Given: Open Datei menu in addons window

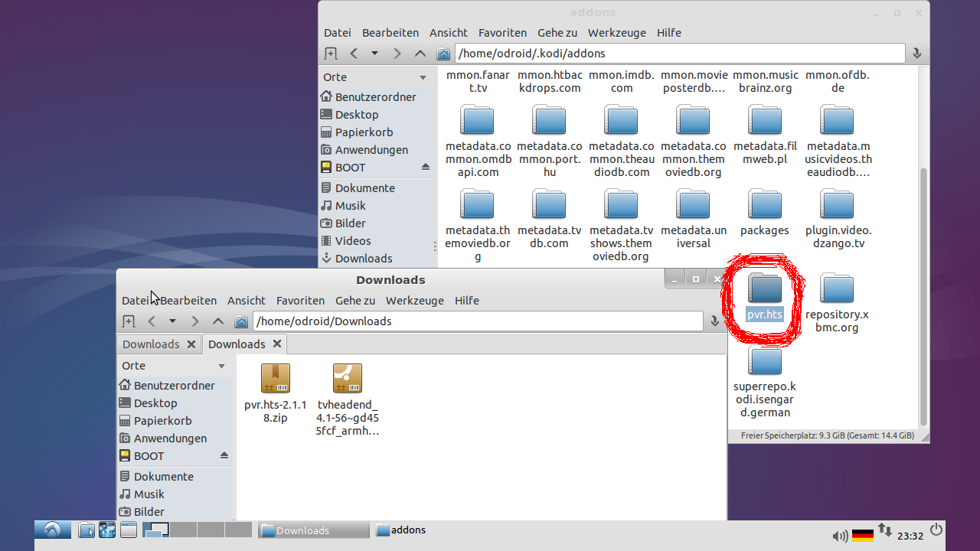Looking at the screenshot, I should click(338, 33).
